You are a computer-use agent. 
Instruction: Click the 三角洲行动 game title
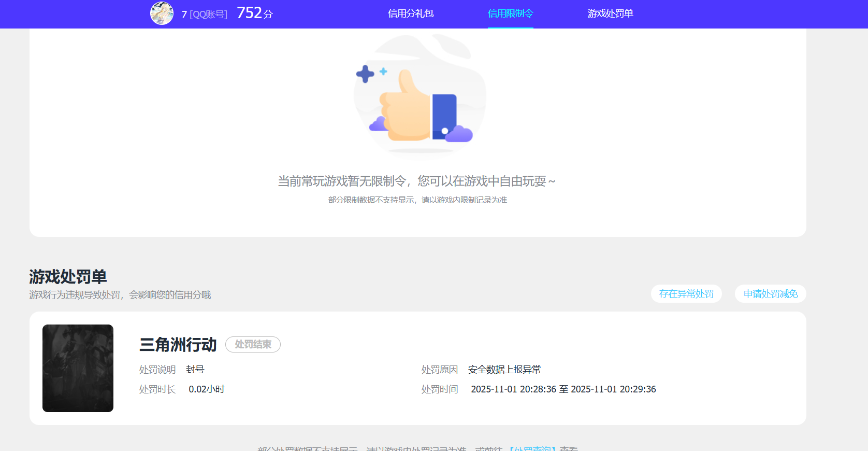tap(178, 345)
